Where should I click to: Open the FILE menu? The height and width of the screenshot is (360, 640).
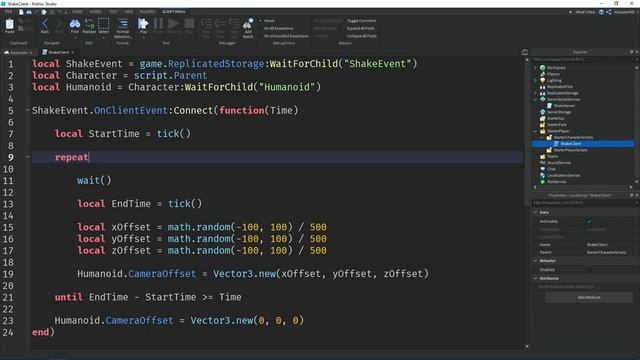click(8, 12)
